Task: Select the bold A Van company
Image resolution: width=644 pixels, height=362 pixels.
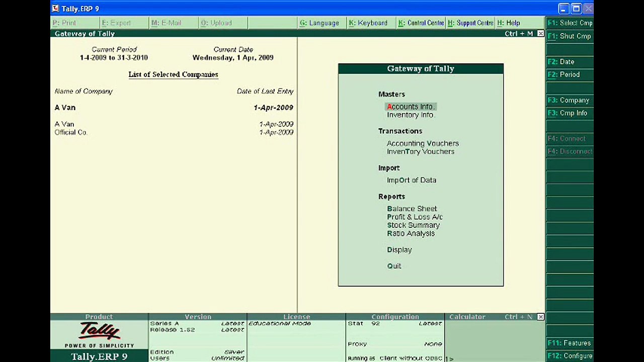Action: pyautogui.click(x=65, y=108)
